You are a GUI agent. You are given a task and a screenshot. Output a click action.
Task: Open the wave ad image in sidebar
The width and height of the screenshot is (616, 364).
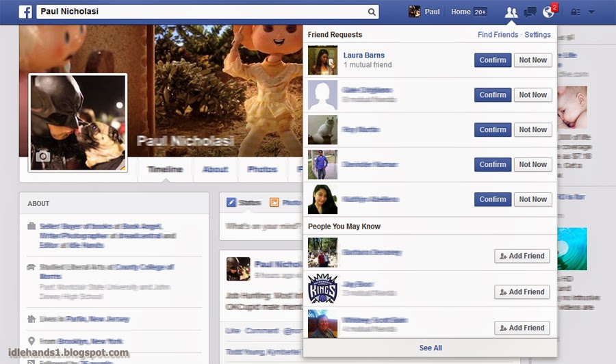click(x=572, y=249)
